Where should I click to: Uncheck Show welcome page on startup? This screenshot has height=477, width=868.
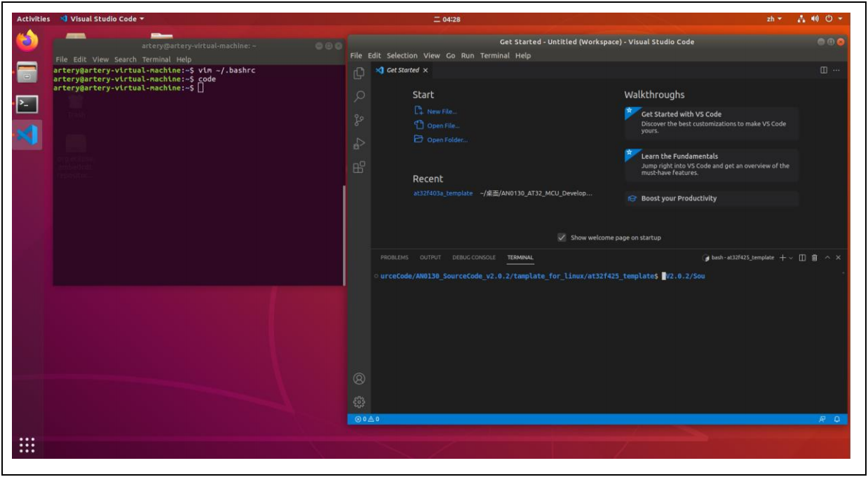click(x=562, y=237)
